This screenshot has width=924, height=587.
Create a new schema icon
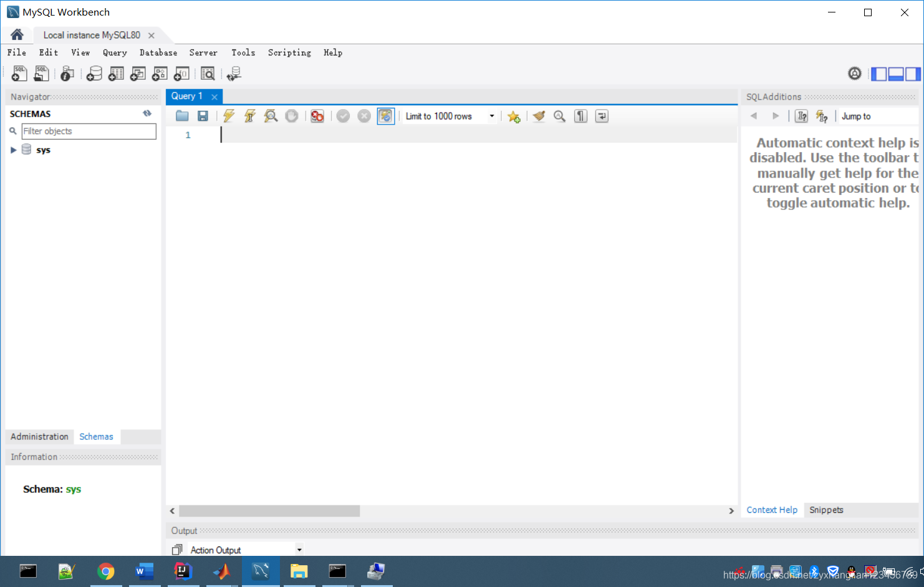point(94,74)
